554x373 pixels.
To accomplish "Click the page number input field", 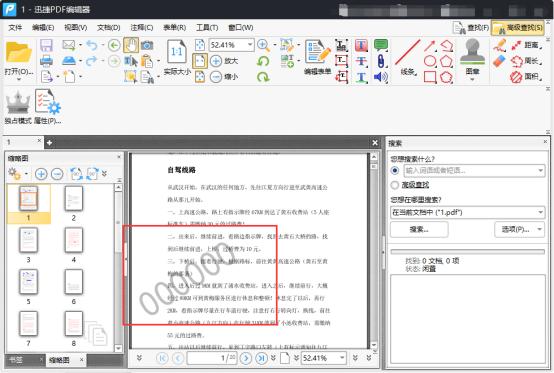I will click(212, 358).
